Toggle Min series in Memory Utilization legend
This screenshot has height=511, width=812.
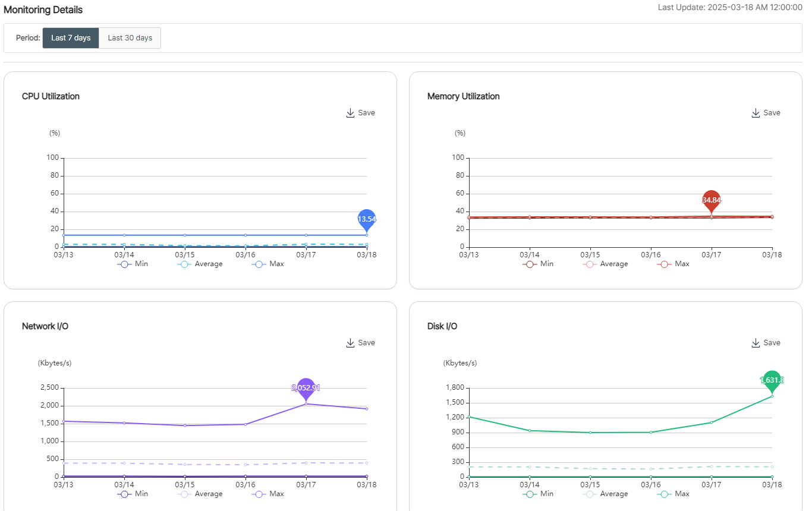click(538, 264)
